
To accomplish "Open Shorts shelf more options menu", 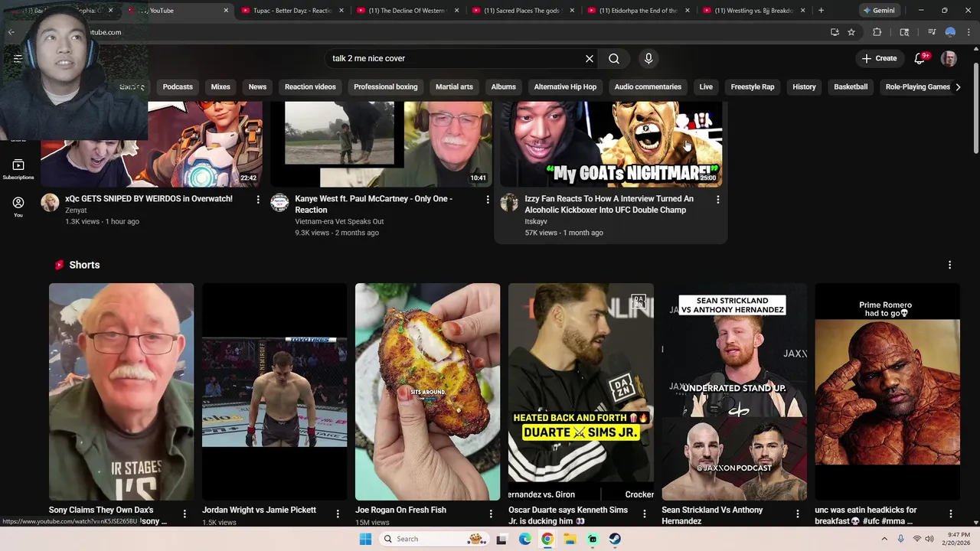I will coord(949,265).
